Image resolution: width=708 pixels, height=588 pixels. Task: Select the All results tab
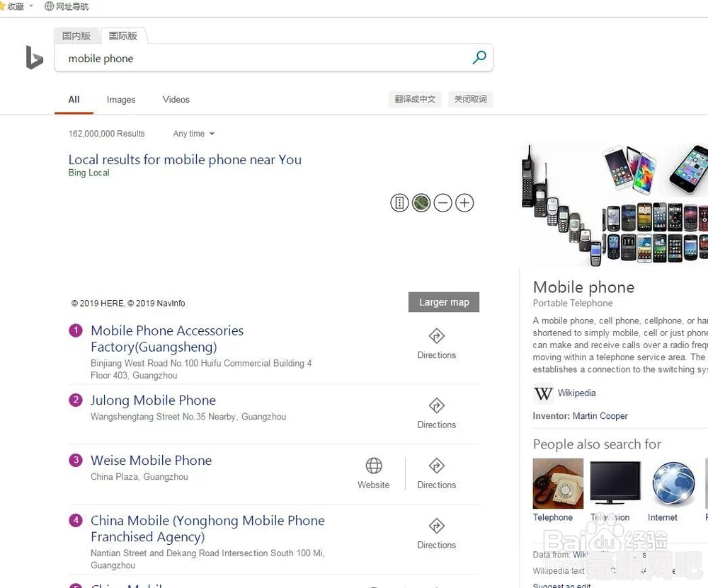point(74,100)
